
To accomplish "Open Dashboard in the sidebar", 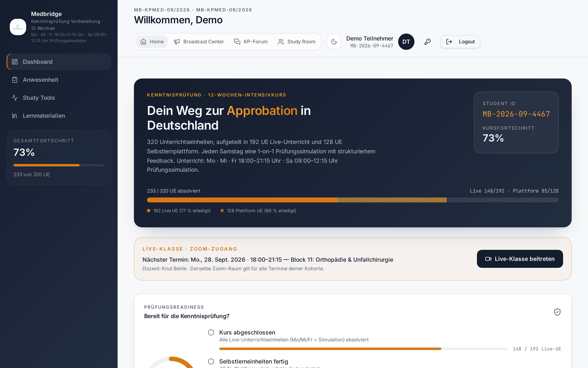I will [59, 62].
